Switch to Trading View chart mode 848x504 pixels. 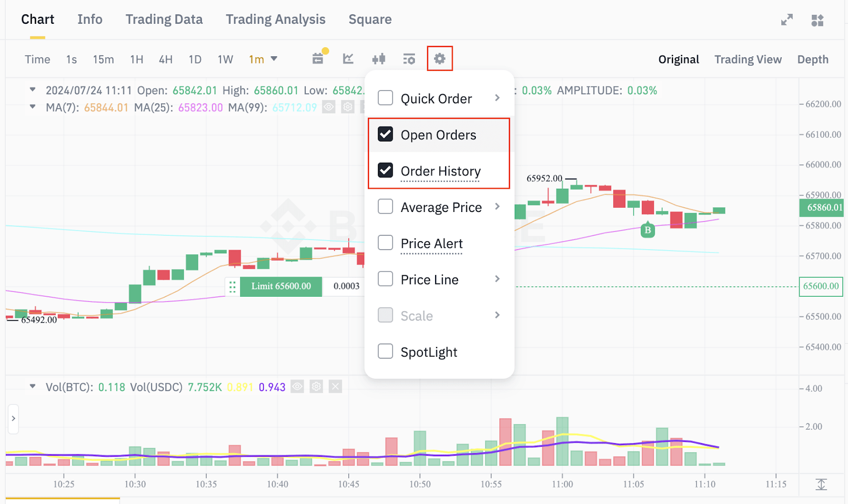pos(747,59)
